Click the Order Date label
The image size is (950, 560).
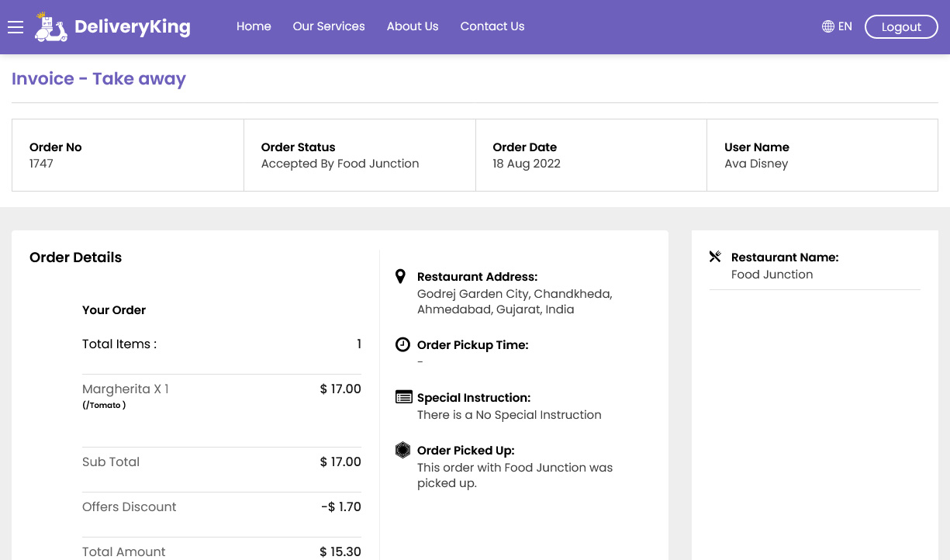point(525,147)
